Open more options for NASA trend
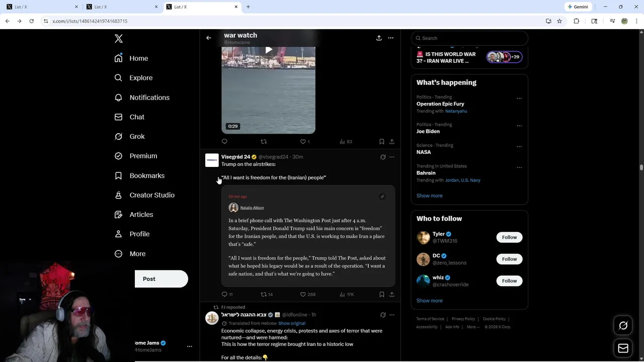 point(519,147)
